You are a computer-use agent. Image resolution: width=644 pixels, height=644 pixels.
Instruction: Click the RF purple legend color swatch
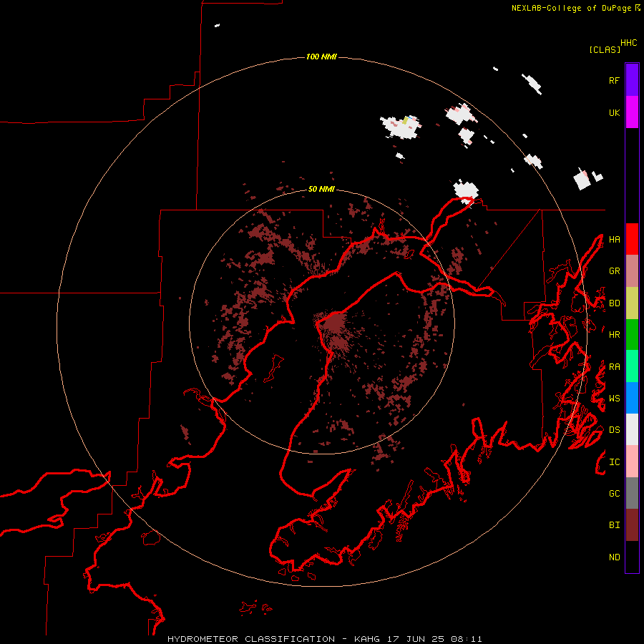point(632,80)
